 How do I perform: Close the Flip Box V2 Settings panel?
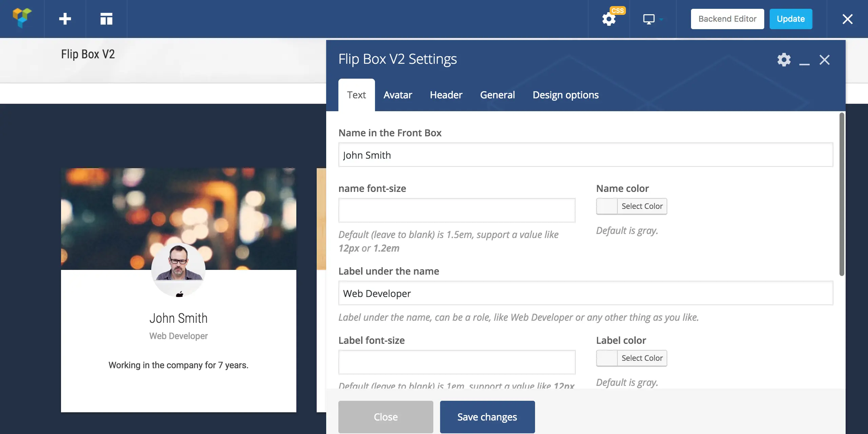[x=825, y=60]
